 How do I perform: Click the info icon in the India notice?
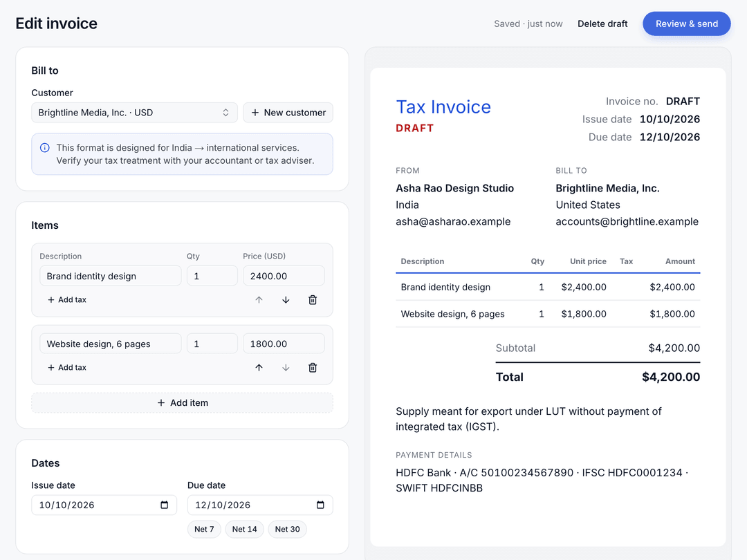click(45, 148)
